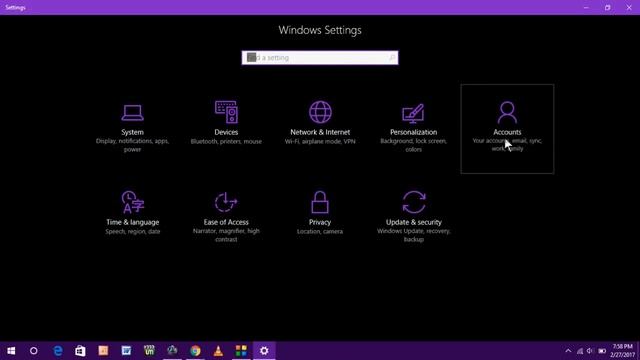Restore down the Settings window
Screen dimensions: 640x360
[x=608, y=7]
